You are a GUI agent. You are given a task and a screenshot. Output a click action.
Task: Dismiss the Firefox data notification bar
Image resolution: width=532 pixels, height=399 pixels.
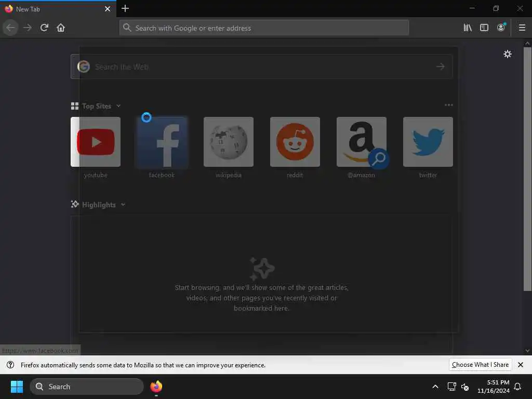pos(521,365)
